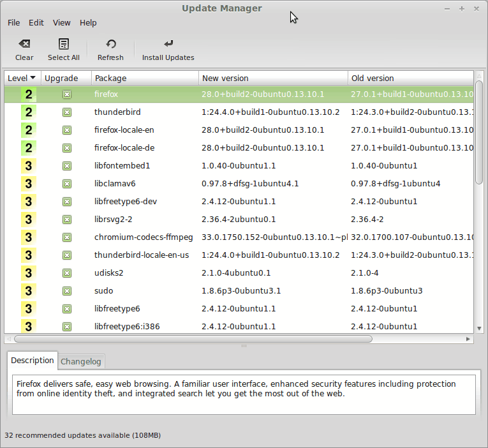Switch to the Changelog tab
Viewport: 488px width, 448px height.
pyautogui.click(x=81, y=361)
